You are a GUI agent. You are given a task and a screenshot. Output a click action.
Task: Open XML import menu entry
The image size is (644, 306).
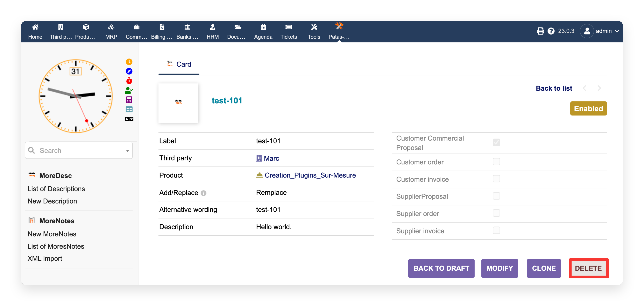[x=45, y=259]
